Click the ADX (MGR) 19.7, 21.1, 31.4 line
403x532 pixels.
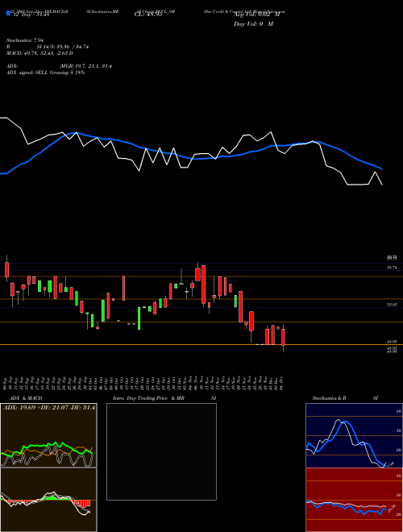[x=59, y=66]
